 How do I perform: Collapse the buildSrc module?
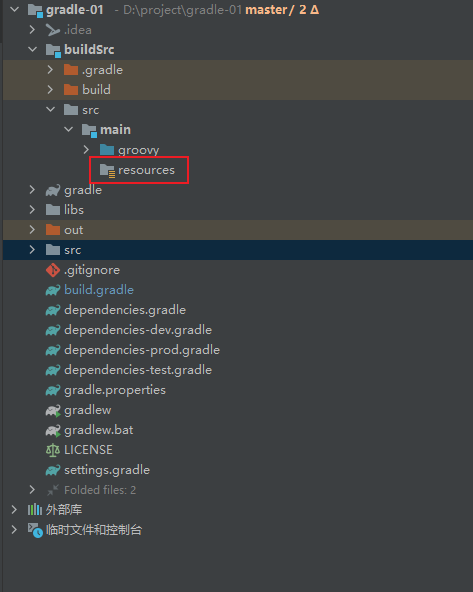pyautogui.click(x=32, y=49)
